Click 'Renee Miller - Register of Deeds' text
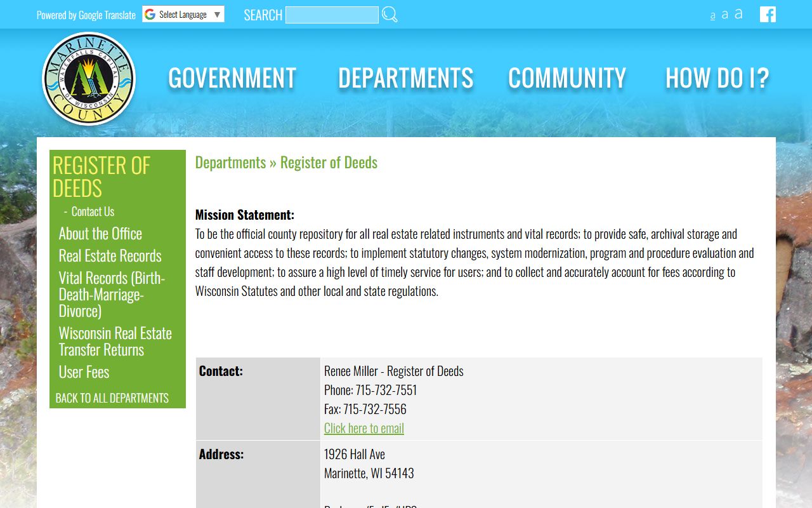Screen dimensions: 812x508 394,371
